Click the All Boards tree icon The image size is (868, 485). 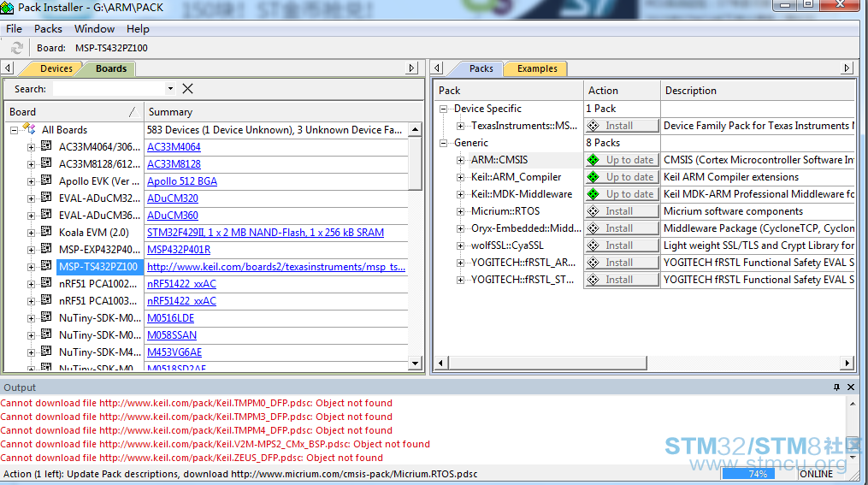point(29,129)
